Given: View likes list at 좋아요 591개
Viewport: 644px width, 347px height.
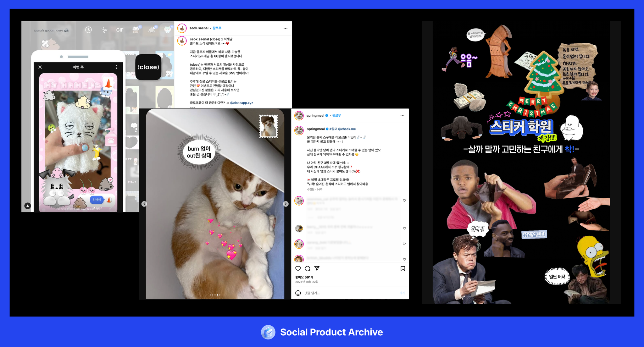Looking at the screenshot, I should (x=304, y=277).
